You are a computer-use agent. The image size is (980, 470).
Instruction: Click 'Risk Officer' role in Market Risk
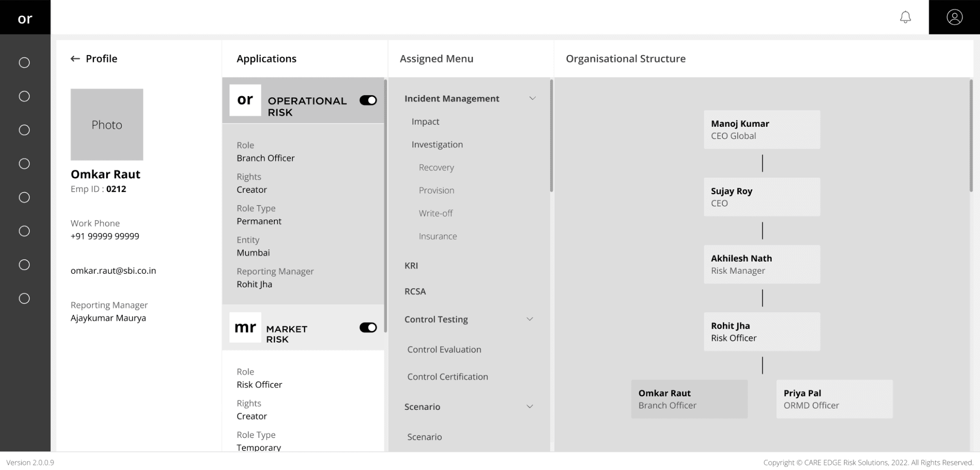click(259, 385)
